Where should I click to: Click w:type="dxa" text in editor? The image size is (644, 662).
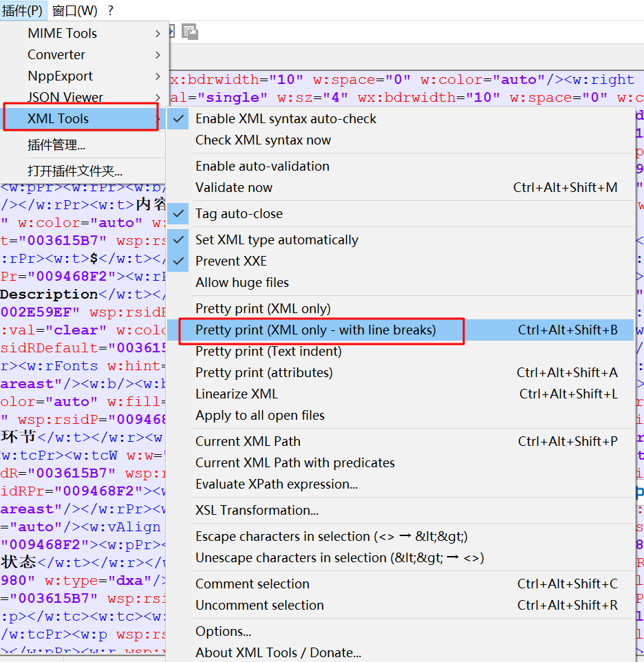click(98, 581)
